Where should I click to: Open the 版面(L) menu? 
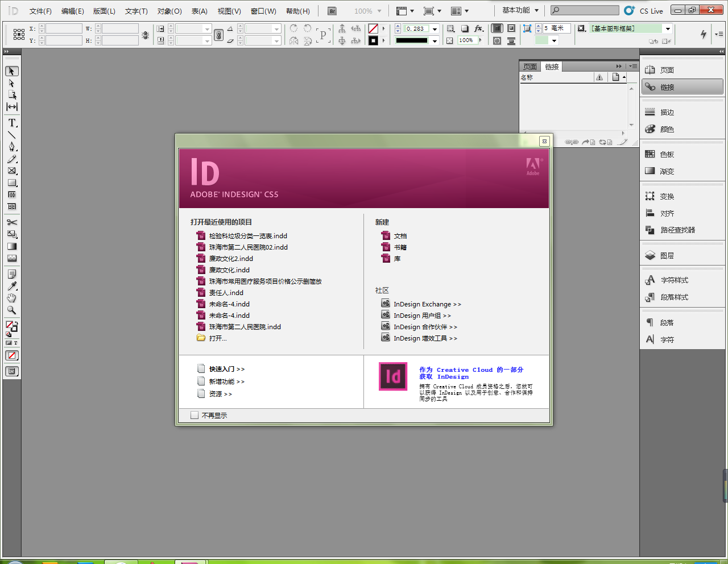click(x=104, y=11)
